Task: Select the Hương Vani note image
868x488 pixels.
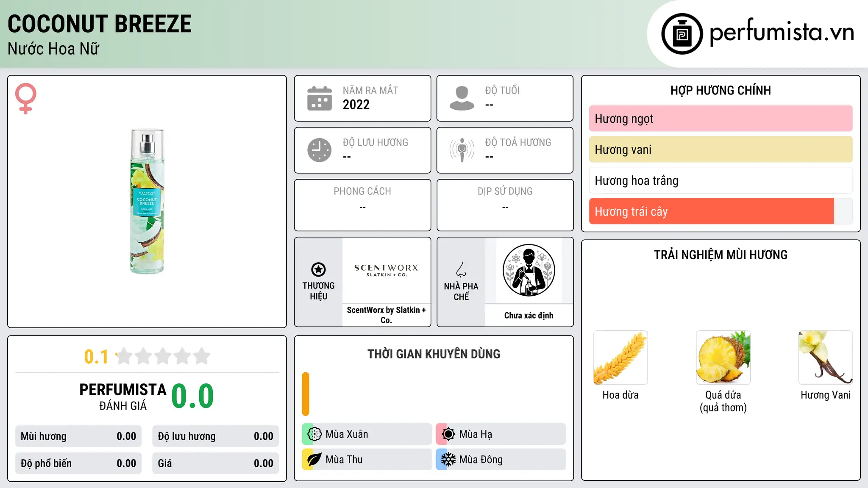Action: point(826,358)
